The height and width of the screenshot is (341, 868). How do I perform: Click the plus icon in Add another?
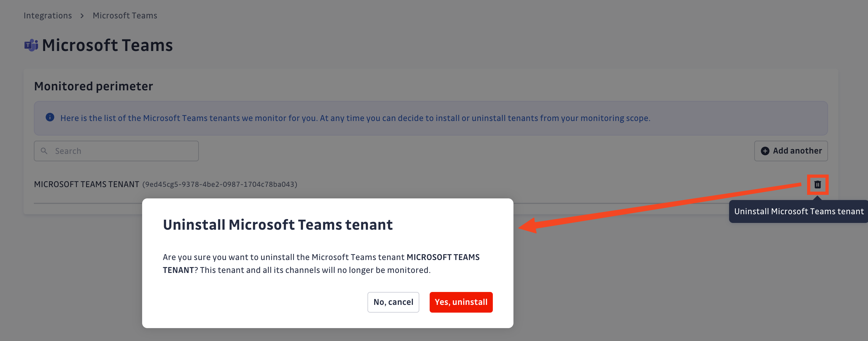point(765,151)
